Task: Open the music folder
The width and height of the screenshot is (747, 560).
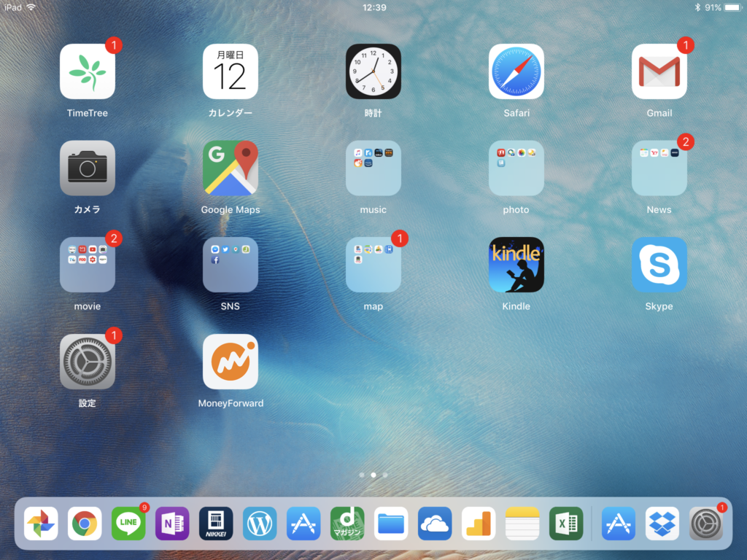Action: (373, 168)
